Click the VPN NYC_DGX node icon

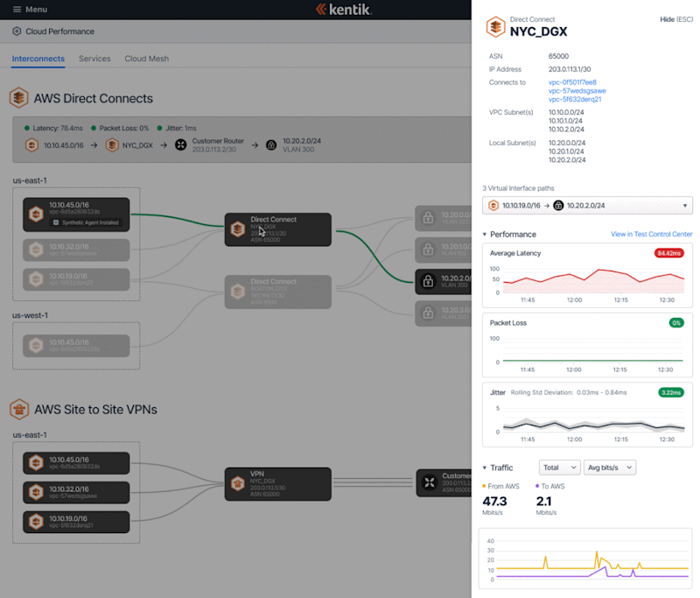pyautogui.click(x=237, y=483)
